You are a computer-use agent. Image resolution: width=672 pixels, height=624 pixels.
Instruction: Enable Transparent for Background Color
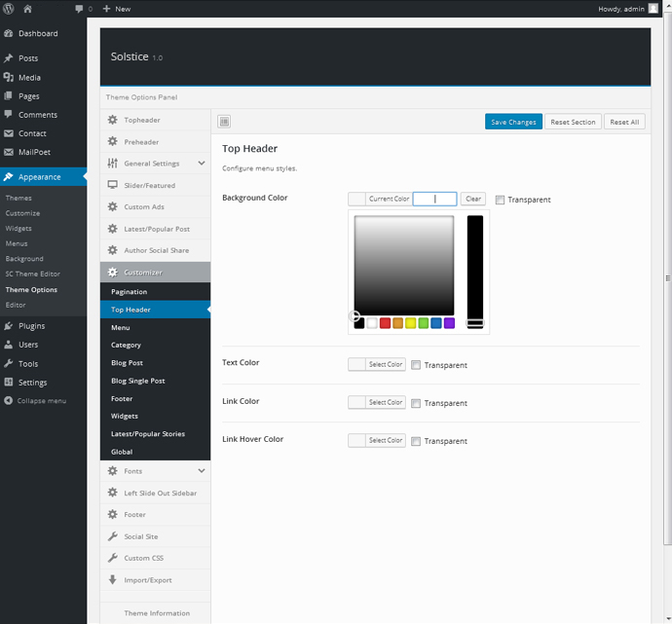500,200
